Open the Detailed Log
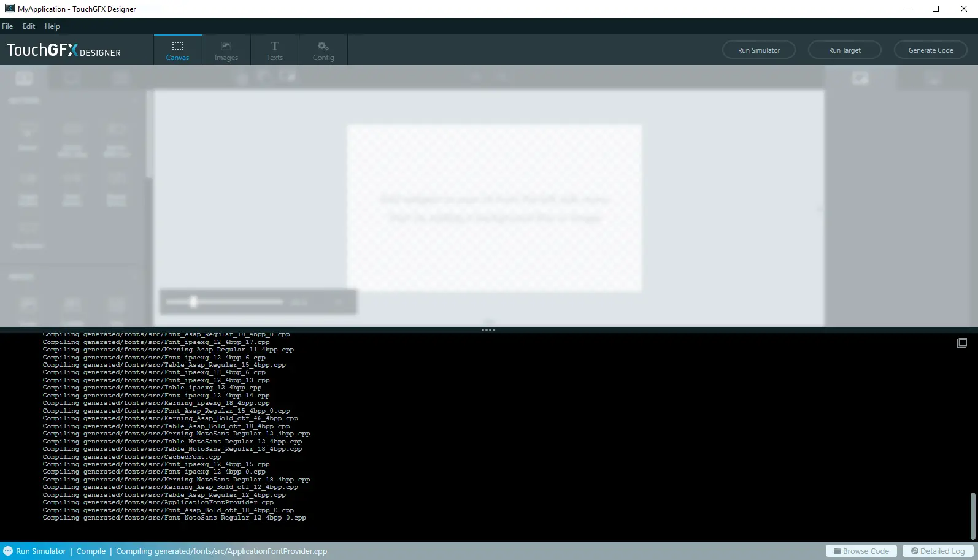The width and height of the screenshot is (978, 560). [938, 551]
